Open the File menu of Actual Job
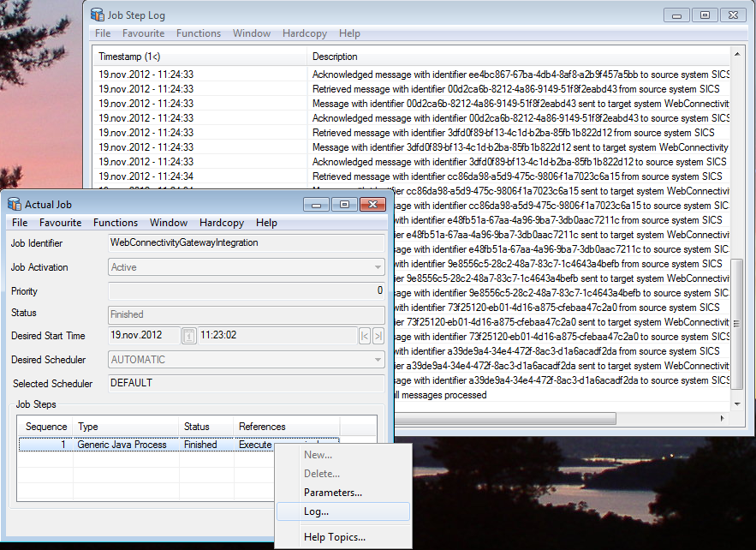The height and width of the screenshot is (550, 756). [19, 223]
